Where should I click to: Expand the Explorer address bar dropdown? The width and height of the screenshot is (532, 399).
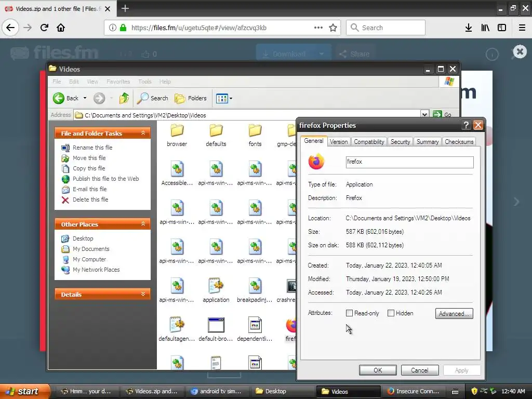[x=424, y=115]
